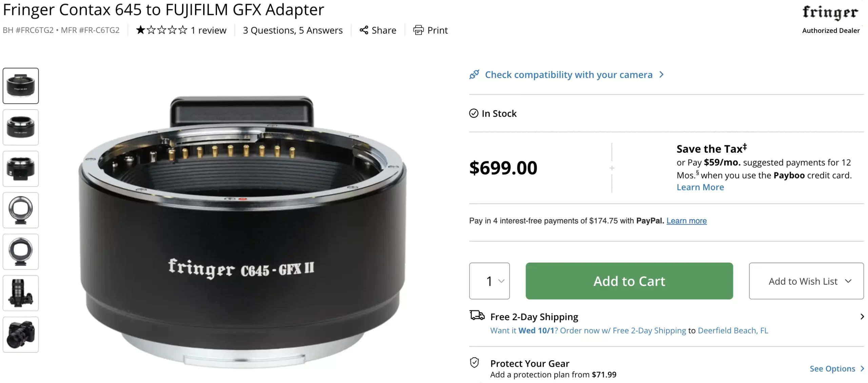Image resolution: width=868 pixels, height=383 pixels.
Task: Click the Print printer icon
Action: tap(418, 30)
